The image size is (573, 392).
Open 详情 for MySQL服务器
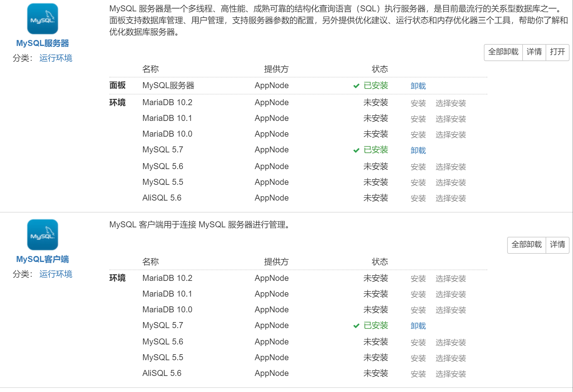[x=534, y=52]
